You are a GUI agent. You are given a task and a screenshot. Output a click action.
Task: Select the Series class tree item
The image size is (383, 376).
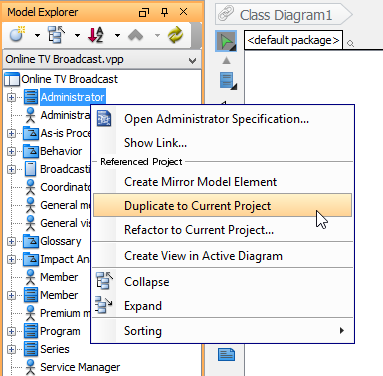55,349
